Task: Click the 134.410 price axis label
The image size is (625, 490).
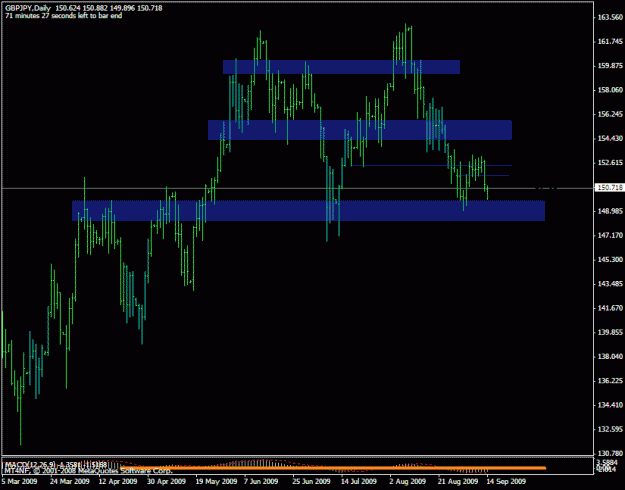Action: pyautogui.click(x=610, y=405)
